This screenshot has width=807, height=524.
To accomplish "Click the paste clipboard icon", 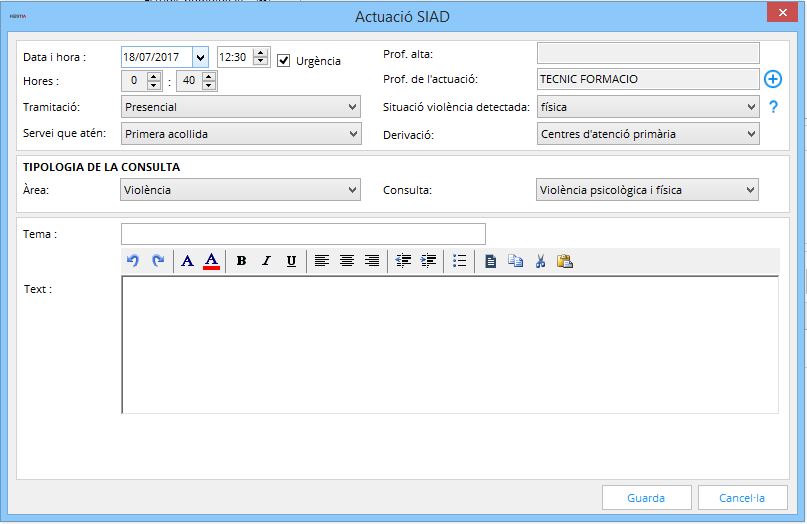I will [x=565, y=261].
